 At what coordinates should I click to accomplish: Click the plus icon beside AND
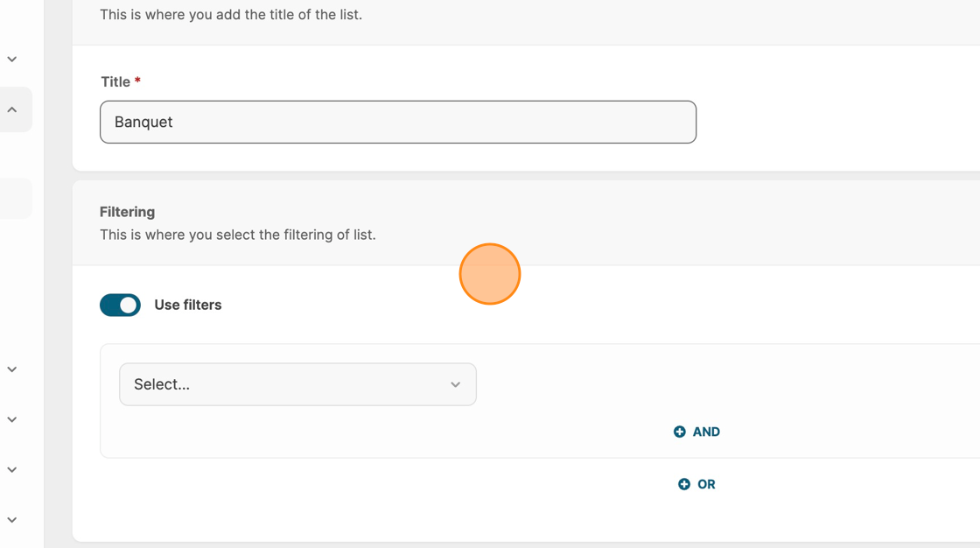click(680, 432)
